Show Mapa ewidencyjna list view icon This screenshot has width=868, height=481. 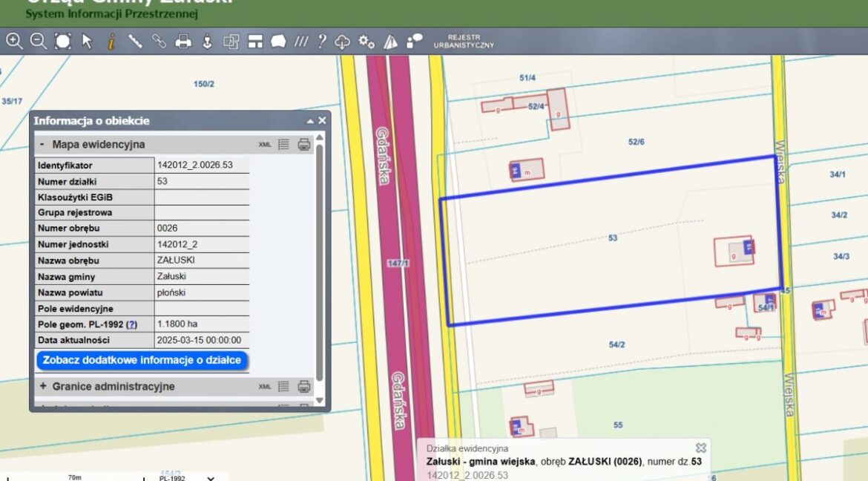click(283, 145)
